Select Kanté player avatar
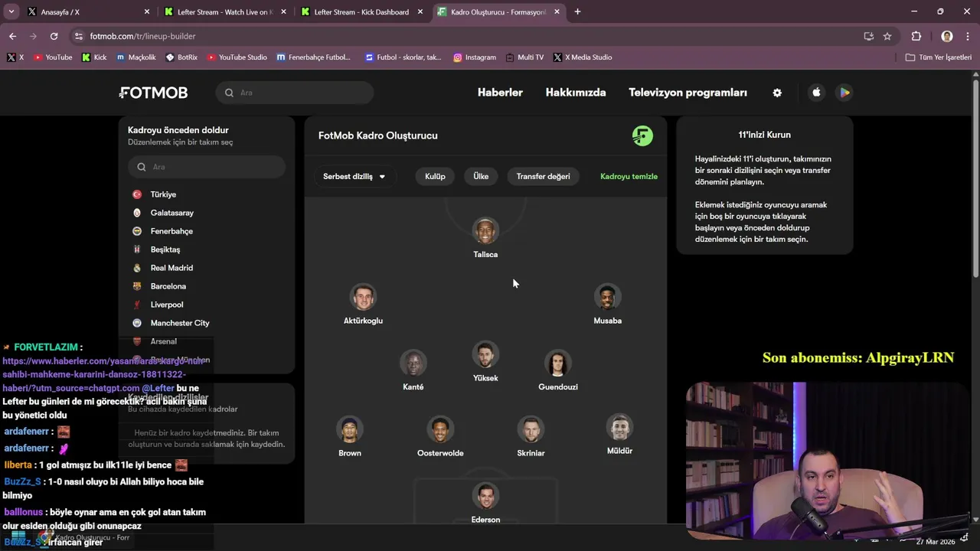This screenshot has width=980, height=551. 413,363
